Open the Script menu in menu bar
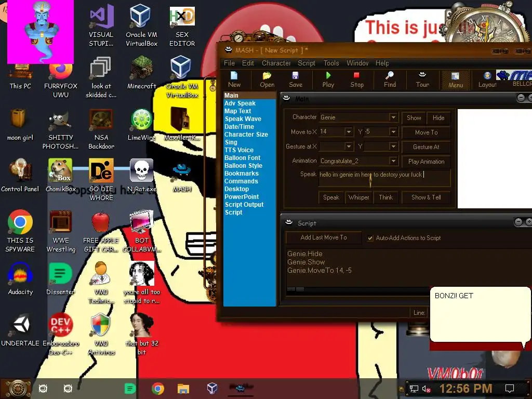Image resolution: width=532 pixels, height=399 pixels. (x=307, y=63)
